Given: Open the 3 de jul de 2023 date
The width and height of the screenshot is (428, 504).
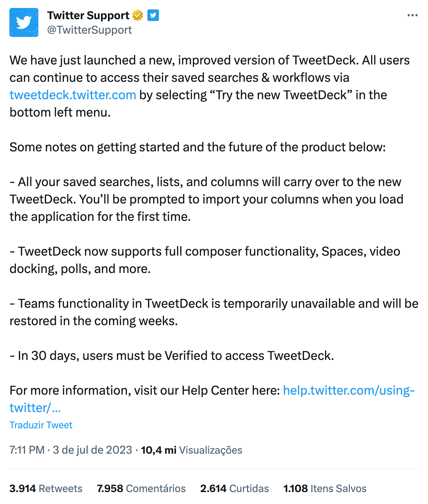Looking at the screenshot, I should [x=92, y=450].
